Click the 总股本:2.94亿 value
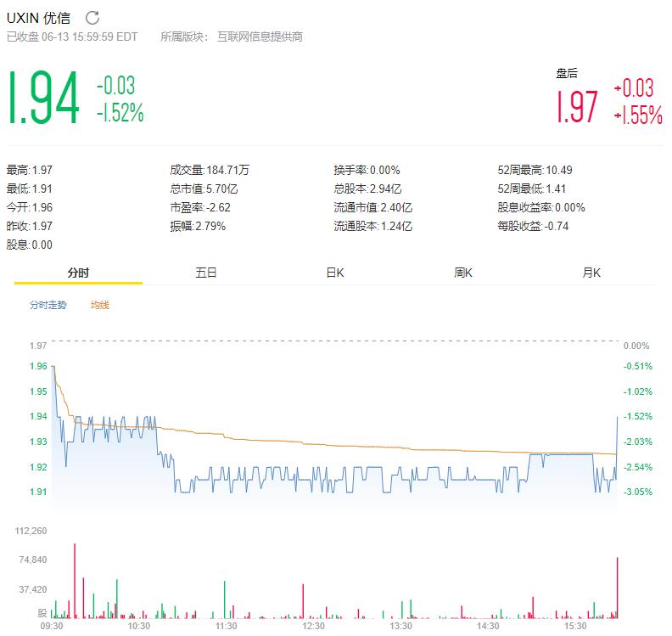The image size is (672, 636). (x=367, y=189)
